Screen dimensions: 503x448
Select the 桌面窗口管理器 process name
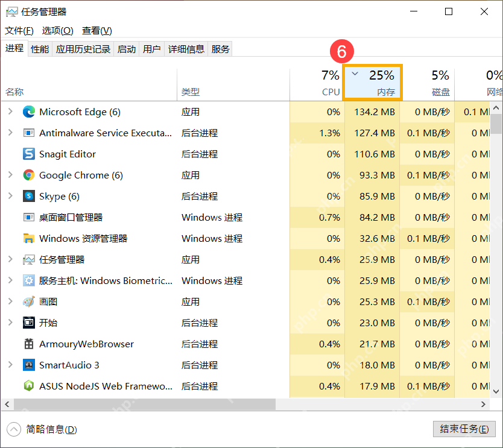[x=71, y=218]
